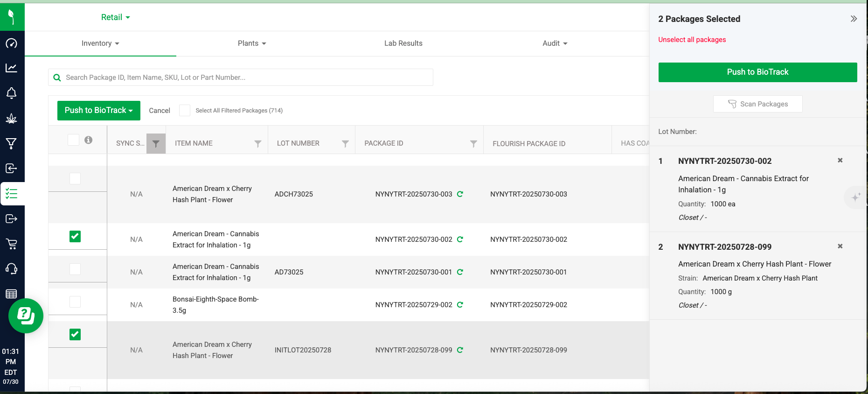Check row for lot ADCH73025
This screenshot has height=394, width=868.
coord(75,178)
